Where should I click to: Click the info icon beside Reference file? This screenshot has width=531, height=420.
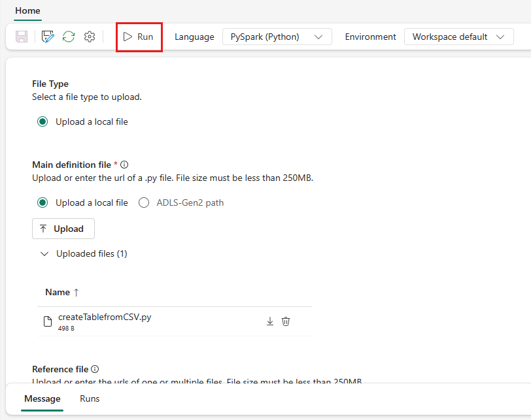click(x=95, y=369)
